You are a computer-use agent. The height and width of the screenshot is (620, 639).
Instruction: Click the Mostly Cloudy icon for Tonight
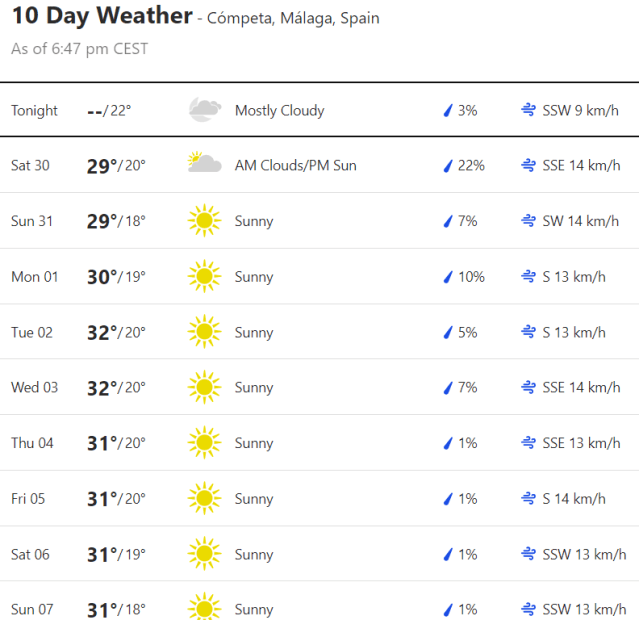coord(204,110)
